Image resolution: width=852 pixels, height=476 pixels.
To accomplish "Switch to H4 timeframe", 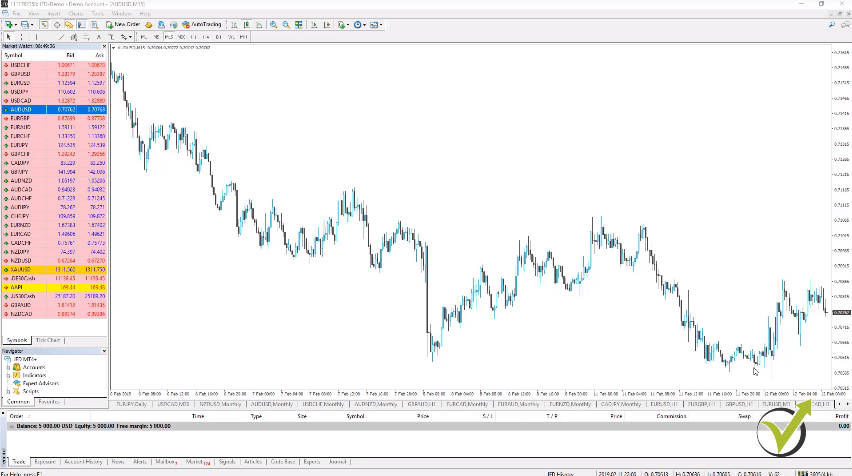I will (206, 37).
